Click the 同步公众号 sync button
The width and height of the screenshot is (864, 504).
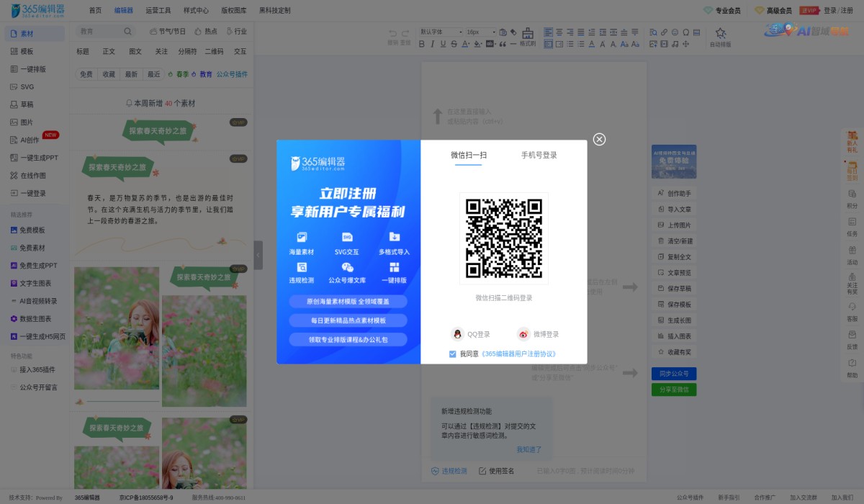[673, 374]
